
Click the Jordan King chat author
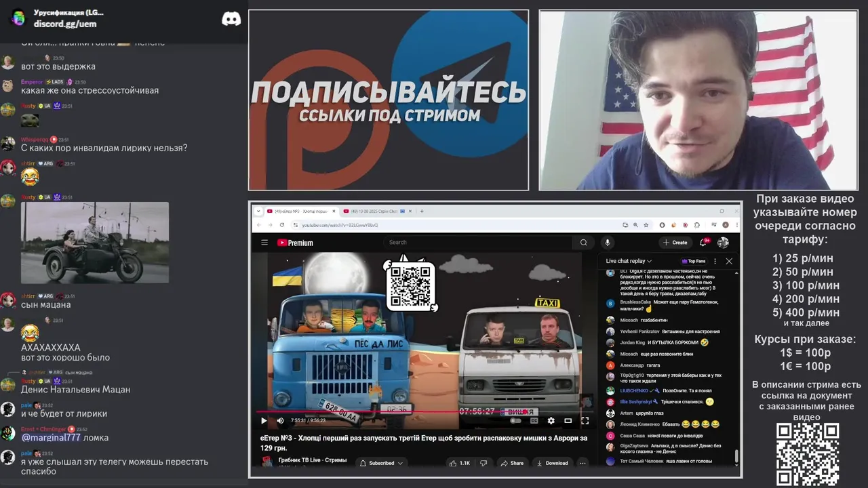click(633, 342)
